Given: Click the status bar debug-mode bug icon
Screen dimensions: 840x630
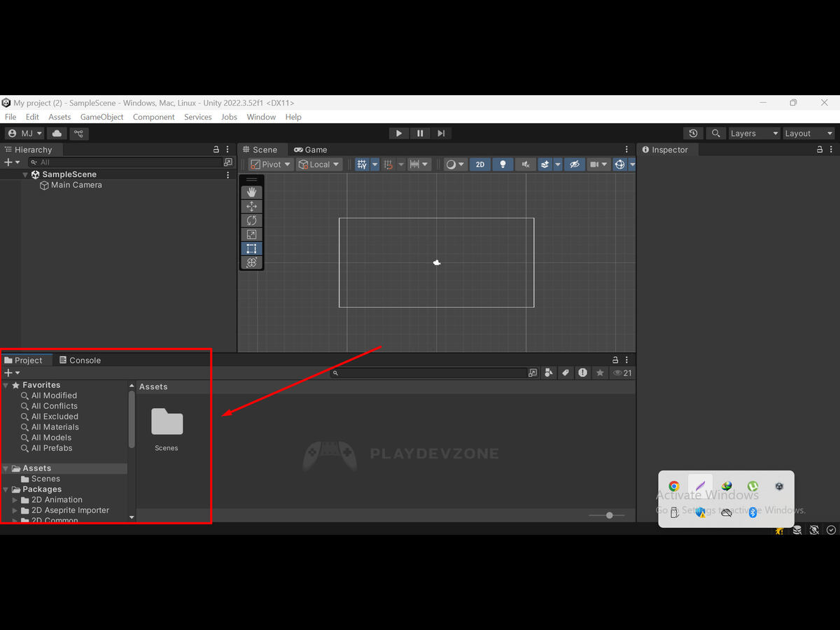Looking at the screenshot, I should coord(779,531).
